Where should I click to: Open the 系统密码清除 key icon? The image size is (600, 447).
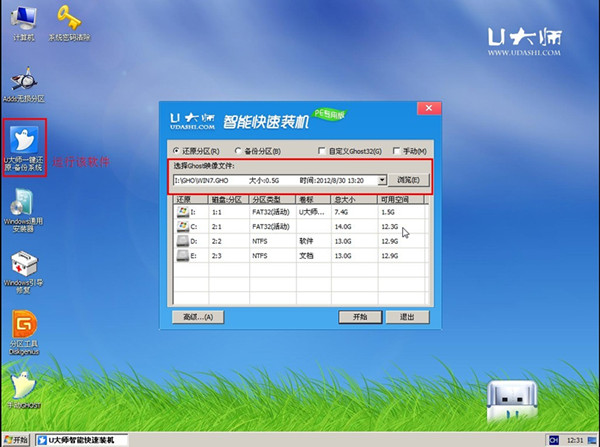click(x=70, y=18)
